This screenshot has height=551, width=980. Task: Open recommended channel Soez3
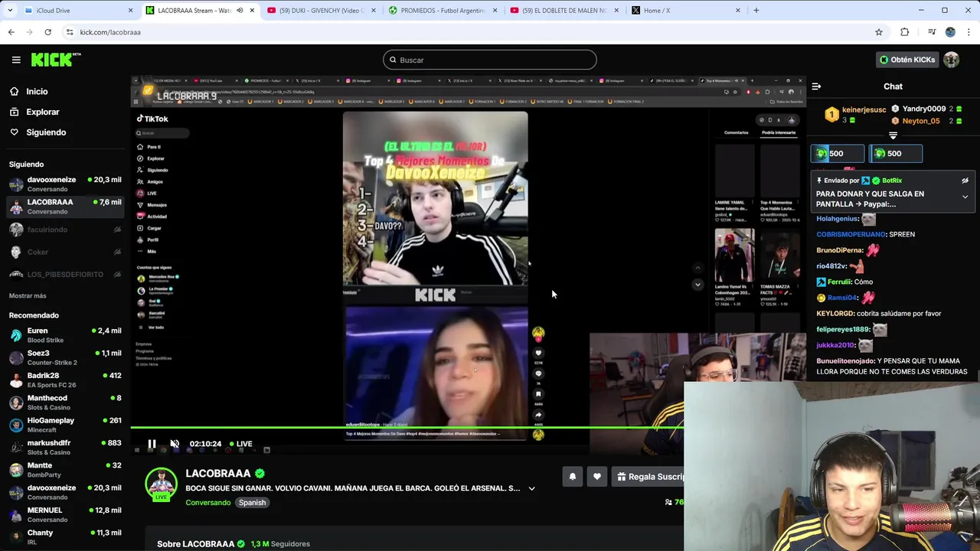pyautogui.click(x=66, y=357)
